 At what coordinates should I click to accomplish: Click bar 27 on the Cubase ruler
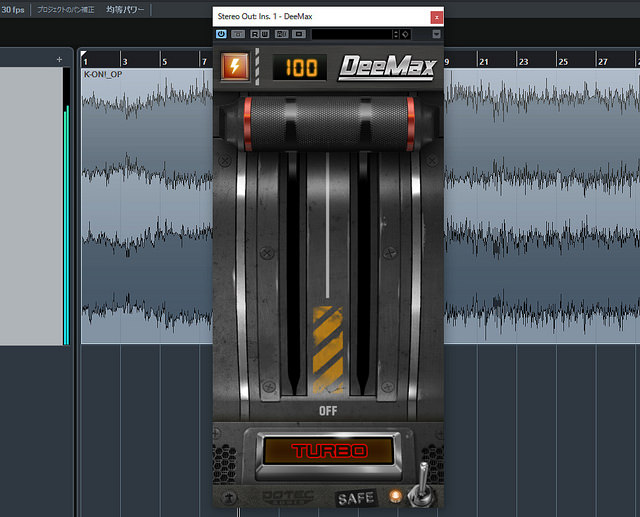(602, 62)
